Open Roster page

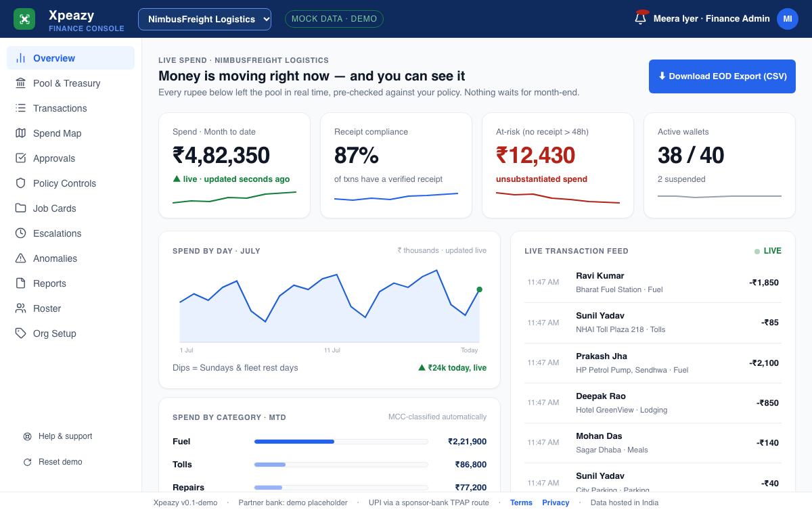pyautogui.click(x=70, y=308)
